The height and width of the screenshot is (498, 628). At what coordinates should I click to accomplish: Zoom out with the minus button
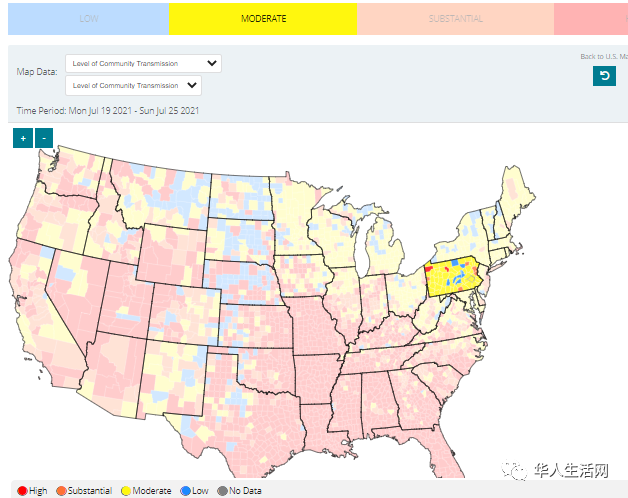click(44, 138)
